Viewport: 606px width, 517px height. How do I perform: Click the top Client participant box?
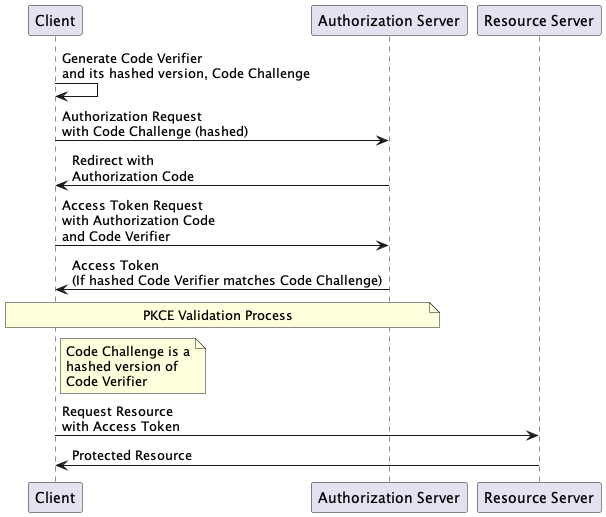[55, 20]
